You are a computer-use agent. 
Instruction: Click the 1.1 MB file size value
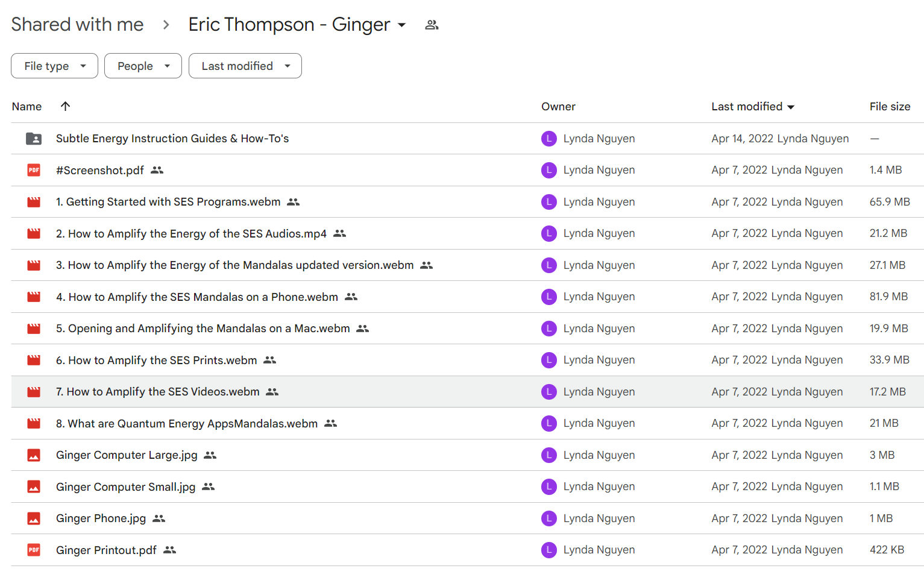[x=884, y=487]
